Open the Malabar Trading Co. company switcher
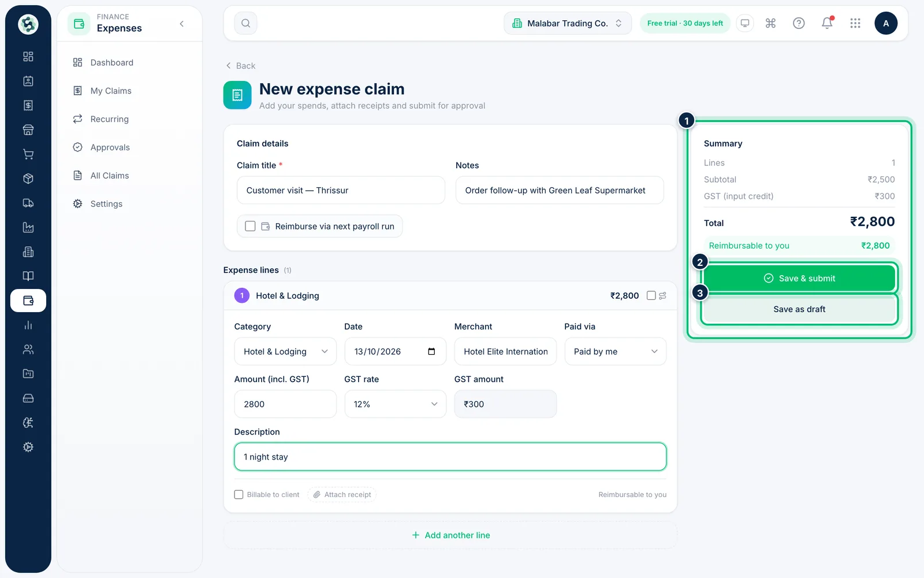924x578 pixels. click(568, 23)
